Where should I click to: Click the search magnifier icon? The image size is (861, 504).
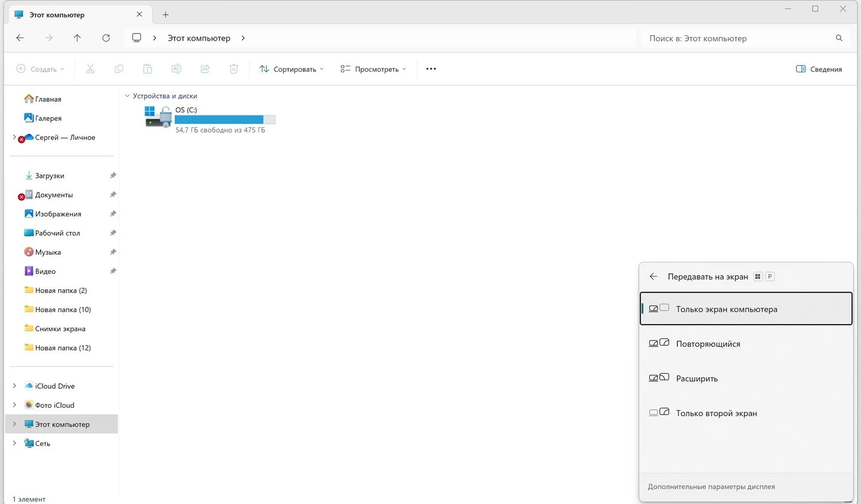[839, 38]
